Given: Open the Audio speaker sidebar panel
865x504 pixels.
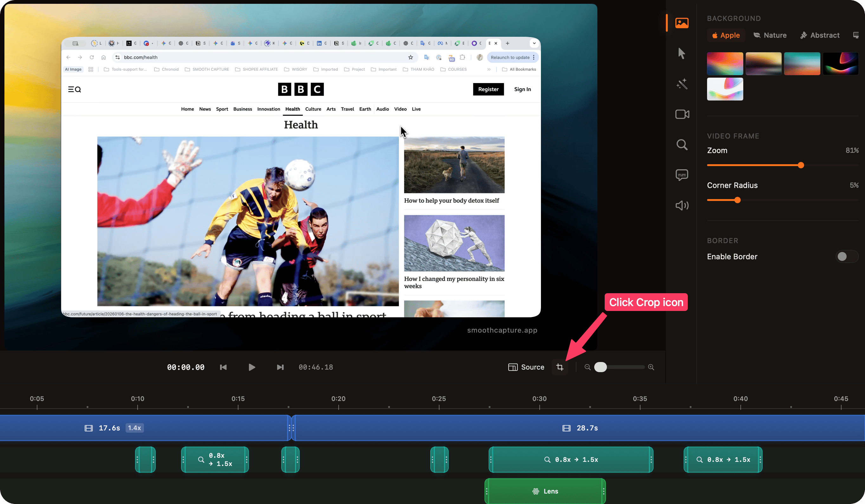Looking at the screenshot, I should point(682,205).
